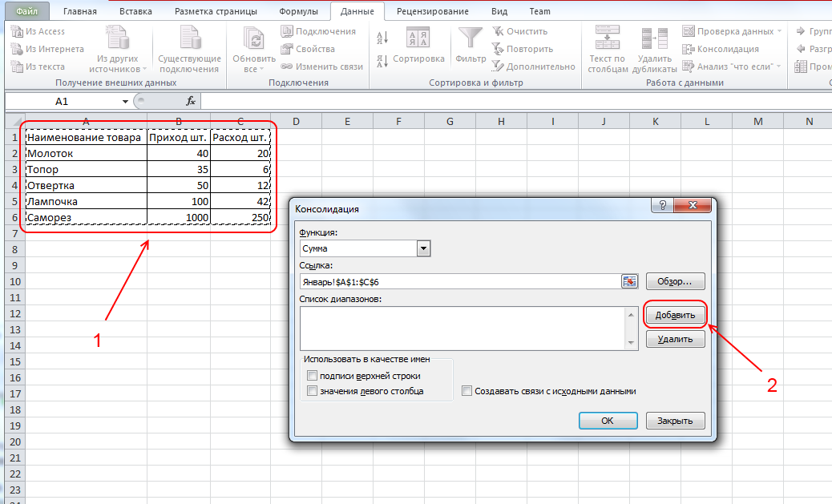This screenshot has height=504, width=832.
Task: Select column header M
Action: click(758, 122)
